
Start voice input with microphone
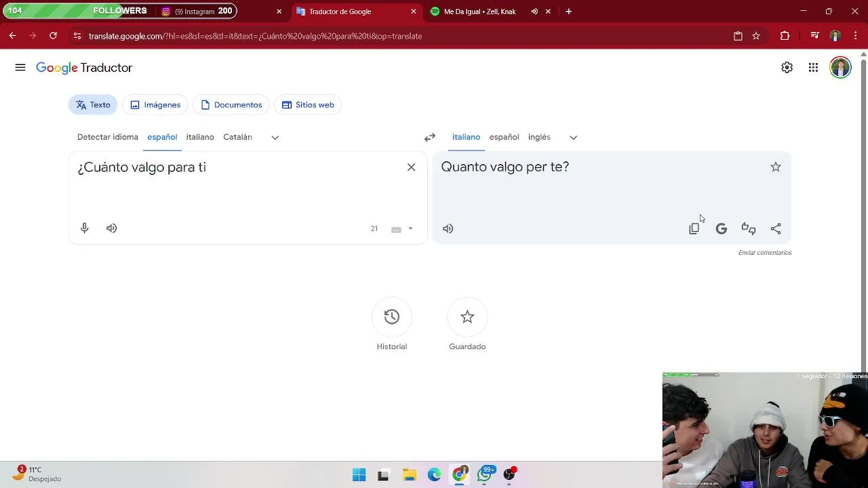(85, 228)
